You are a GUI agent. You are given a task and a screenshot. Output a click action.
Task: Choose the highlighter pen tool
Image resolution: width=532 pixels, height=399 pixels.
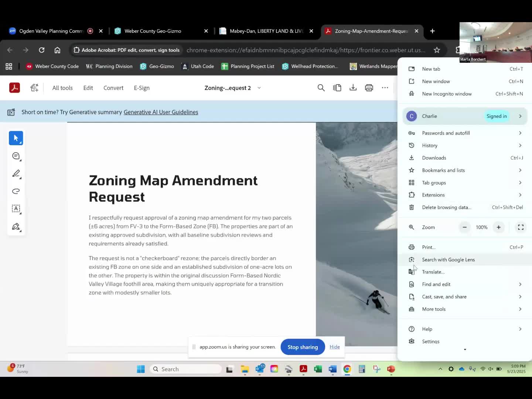(x=16, y=174)
